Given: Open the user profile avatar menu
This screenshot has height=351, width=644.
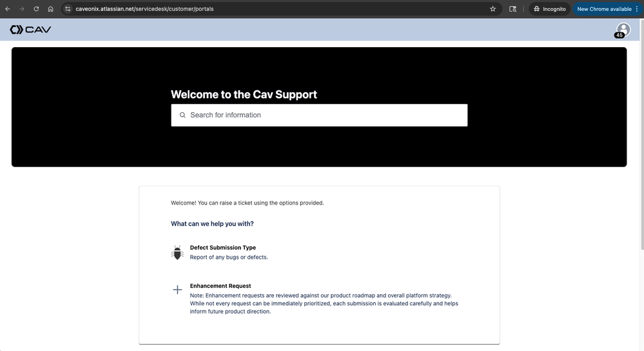Looking at the screenshot, I should click(x=623, y=30).
